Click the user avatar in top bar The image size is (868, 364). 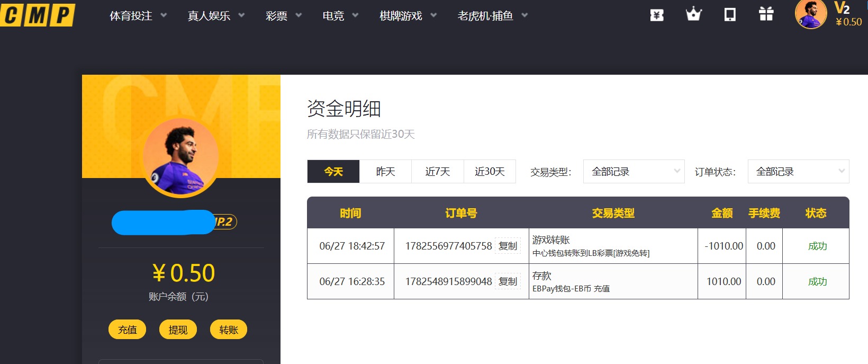[810, 14]
